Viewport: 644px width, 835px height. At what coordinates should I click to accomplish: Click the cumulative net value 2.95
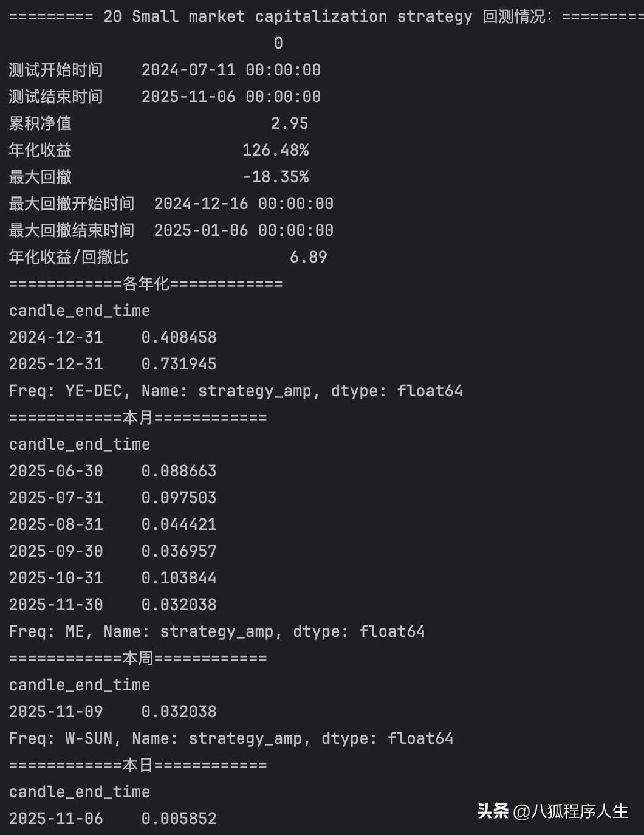click(x=289, y=123)
